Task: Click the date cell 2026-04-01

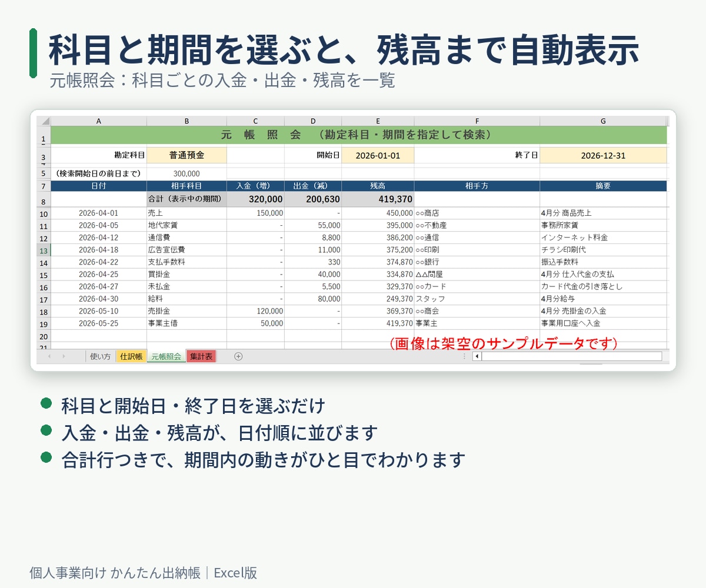Action: [99, 213]
